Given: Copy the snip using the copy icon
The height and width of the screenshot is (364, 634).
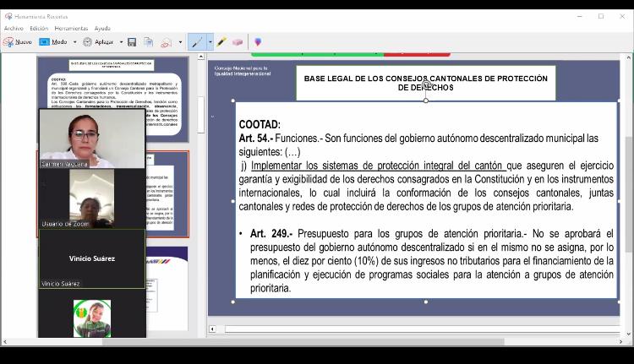Looking at the screenshot, I should coord(148,42).
